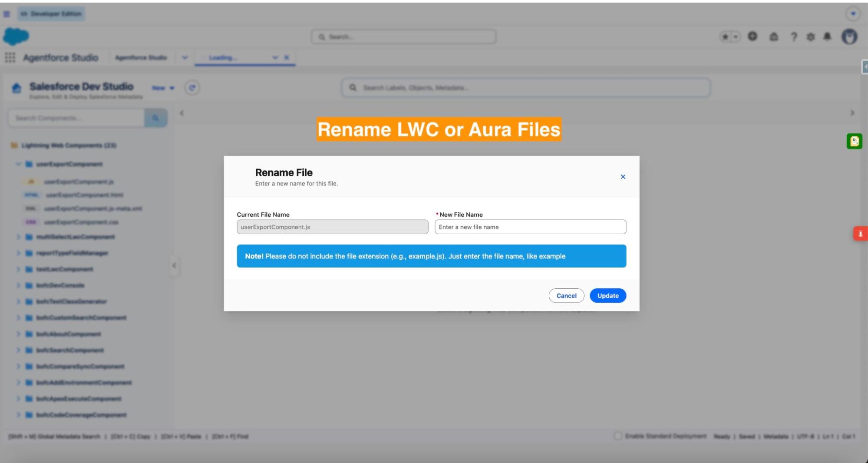868x463 pixels.
Task: Open userExportComponent.css in the tree
Action: pyautogui.click(x=81, y=222)
